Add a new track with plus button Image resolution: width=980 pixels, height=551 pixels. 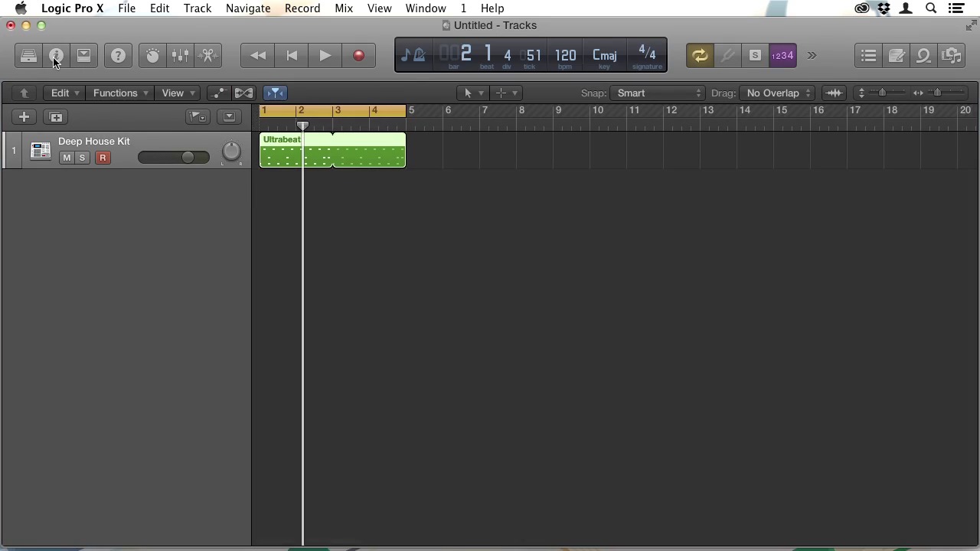24,117
